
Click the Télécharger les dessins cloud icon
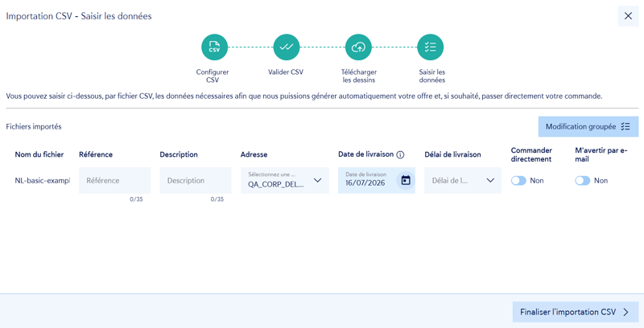pos(358,47)
